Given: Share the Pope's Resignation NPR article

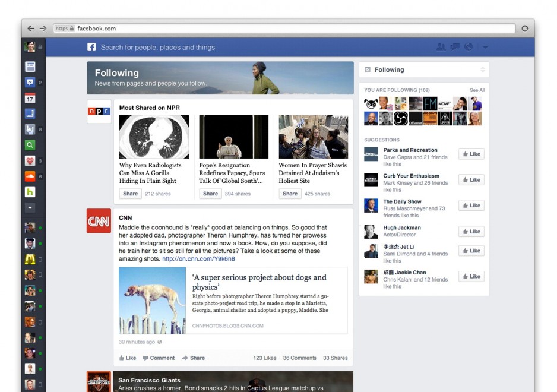Looking at the screenshot, I should (210, 194).
